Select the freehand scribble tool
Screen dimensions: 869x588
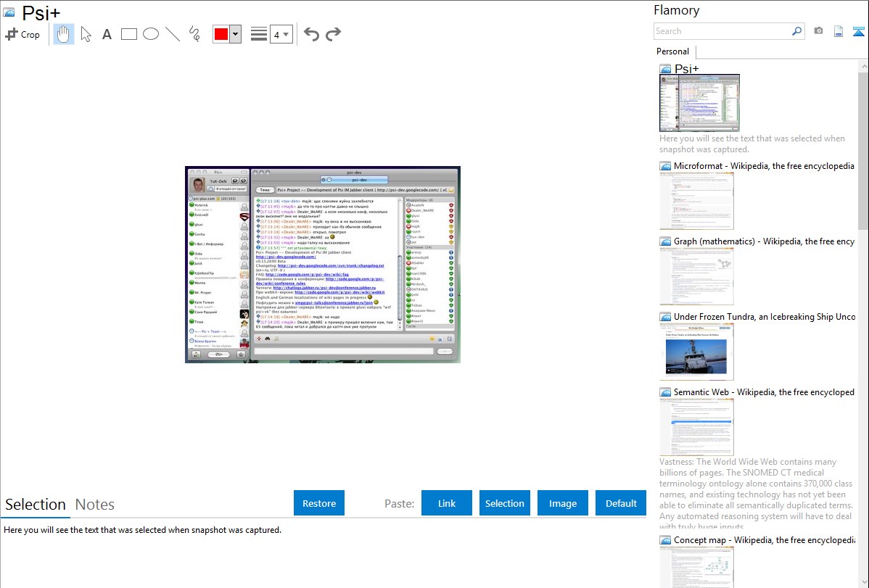194,34
